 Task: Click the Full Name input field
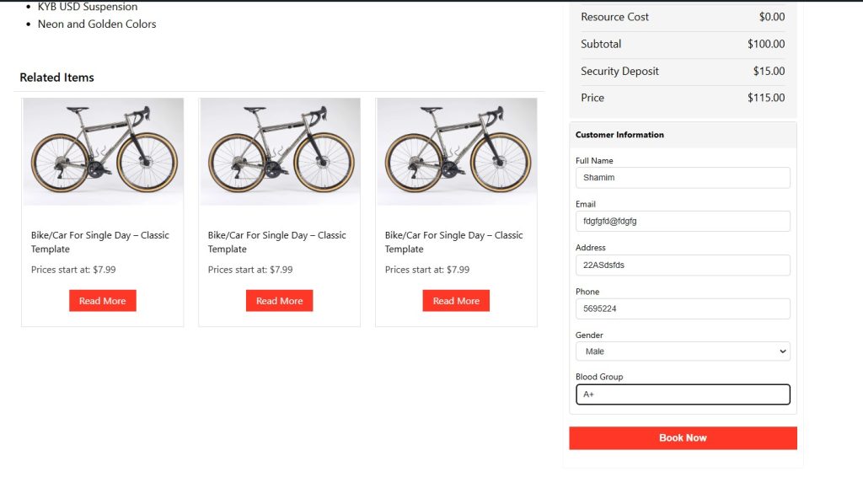[683, 178]
